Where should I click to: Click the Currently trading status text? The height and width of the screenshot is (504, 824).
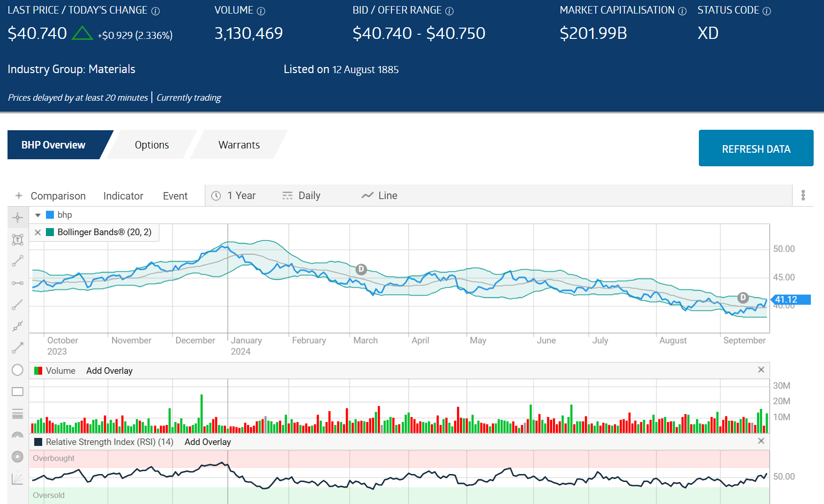point(189,97)
